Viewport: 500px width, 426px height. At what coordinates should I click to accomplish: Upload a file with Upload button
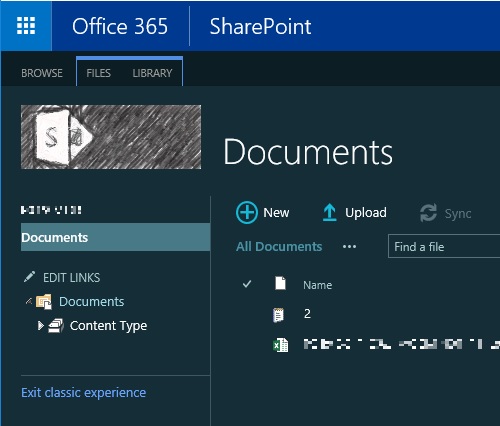click(366, 213)
